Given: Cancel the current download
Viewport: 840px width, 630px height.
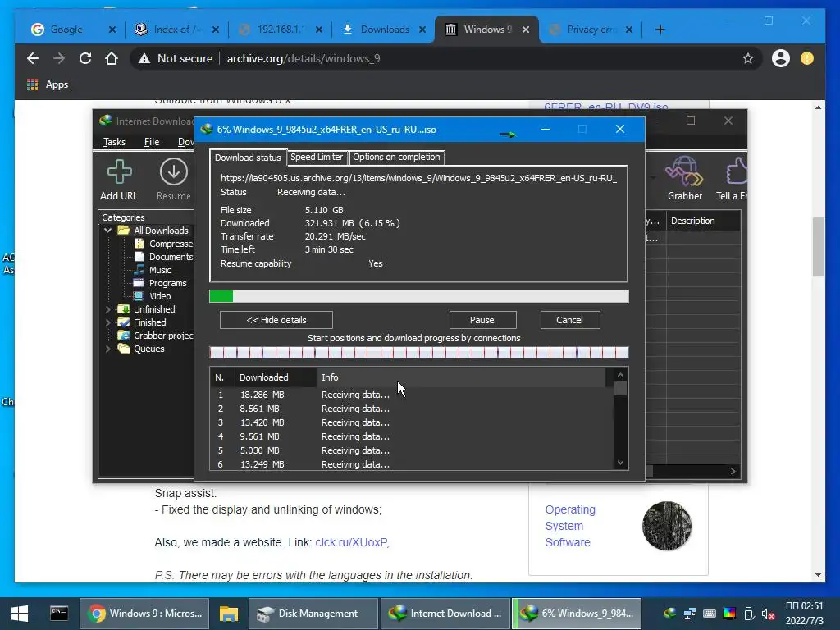Looking at the screenshot, I should point(570,320).
